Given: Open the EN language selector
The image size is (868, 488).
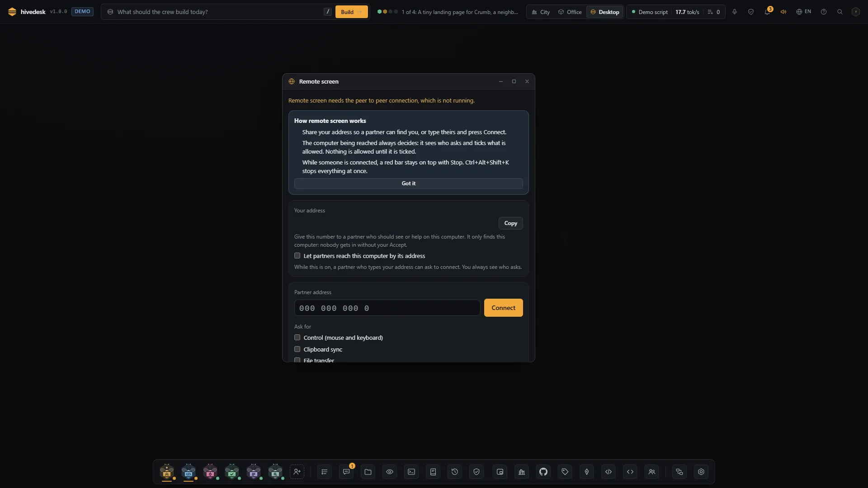Looking at the screenshot, I should tap(804, 12).
